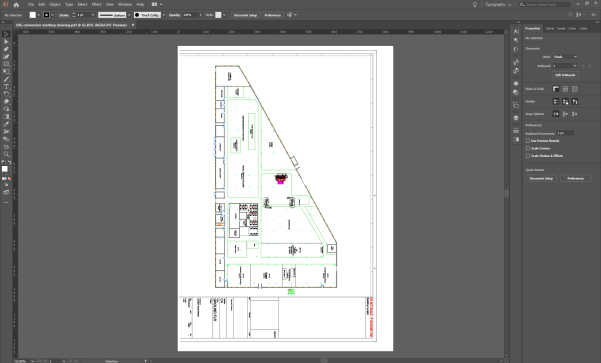The image size is (601, 363).
Task: Click Edit Artboards button
Action: [x=565, y=75]
